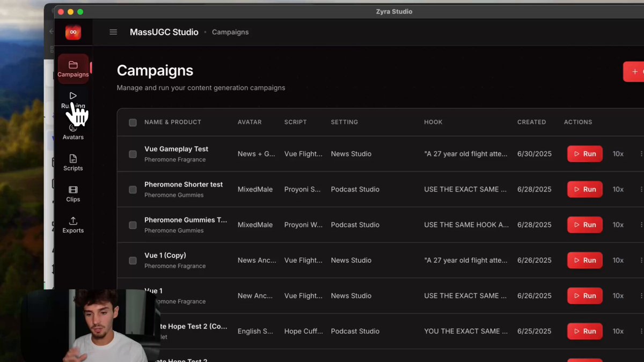644x362 pixels.
Task: Open 10x multiplier for Pheromone Gummies T...
Action: tap(618, 225)
